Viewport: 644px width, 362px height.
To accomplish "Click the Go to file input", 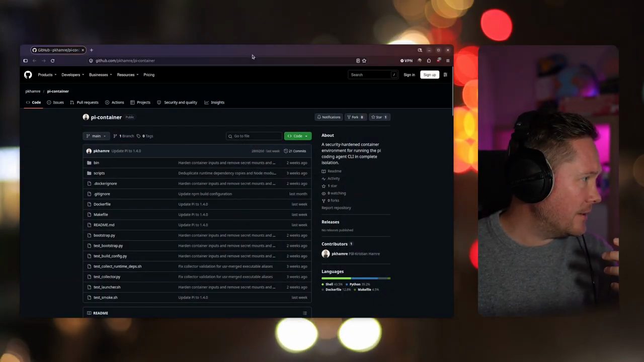I will coord(254,136).
